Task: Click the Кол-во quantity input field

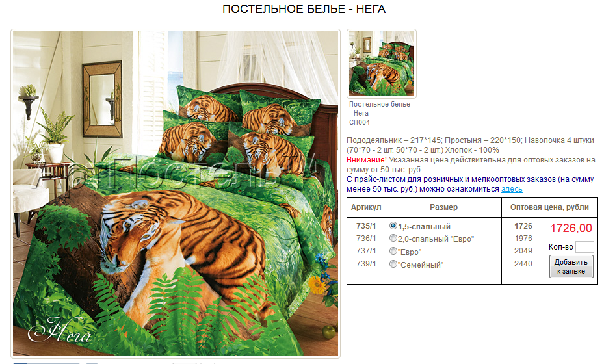Action: click(x=584, y=247)
